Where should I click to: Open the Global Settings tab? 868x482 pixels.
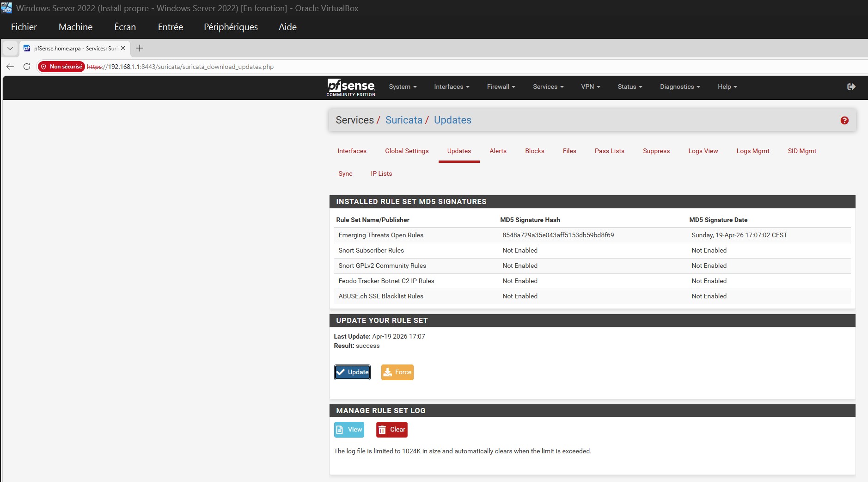click(406, 151)
